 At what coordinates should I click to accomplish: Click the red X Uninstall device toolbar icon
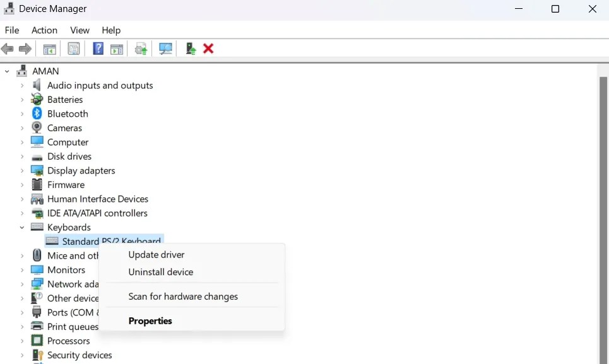[208, 49]
